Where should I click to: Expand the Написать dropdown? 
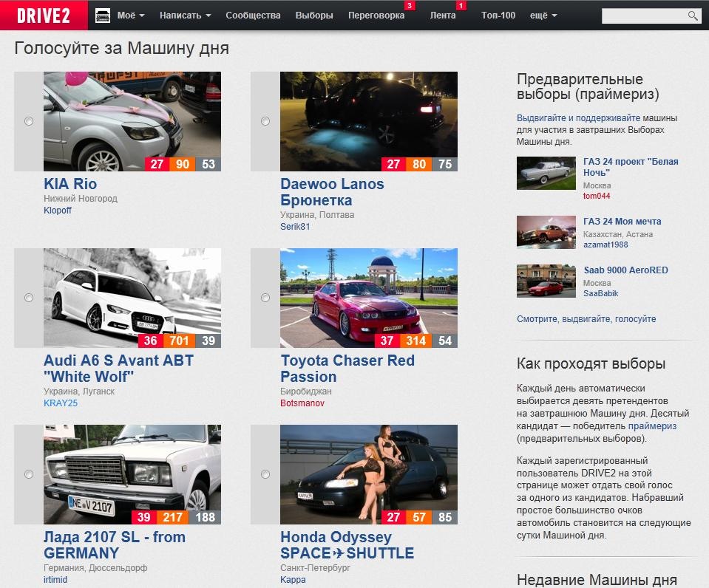180,14
